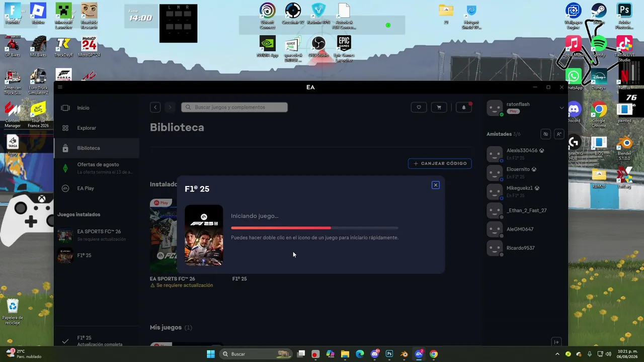The width and height of the screenshot is (644, 362).
Task: Click the ratonflash profile avatar
Action: (495, 108)
